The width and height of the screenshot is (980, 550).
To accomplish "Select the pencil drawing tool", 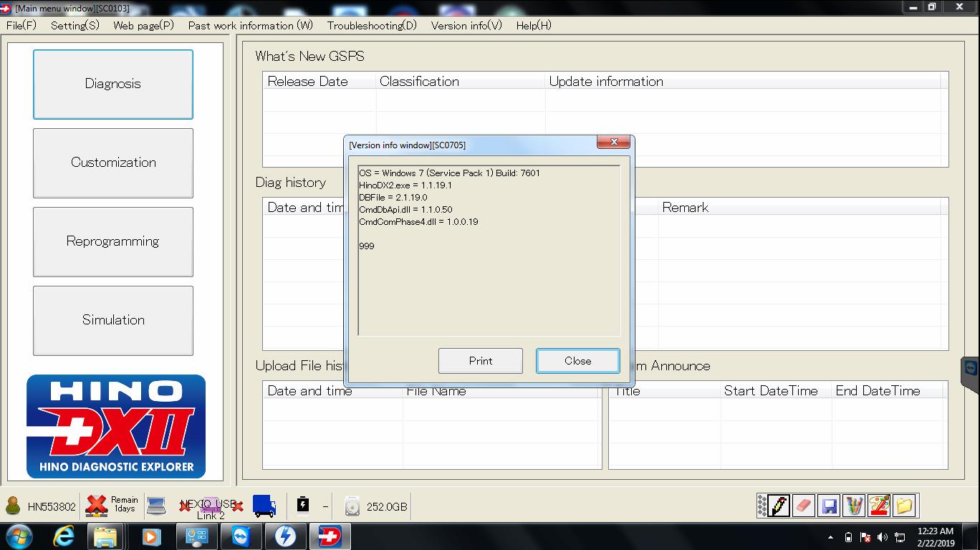I will pos(779,506).
